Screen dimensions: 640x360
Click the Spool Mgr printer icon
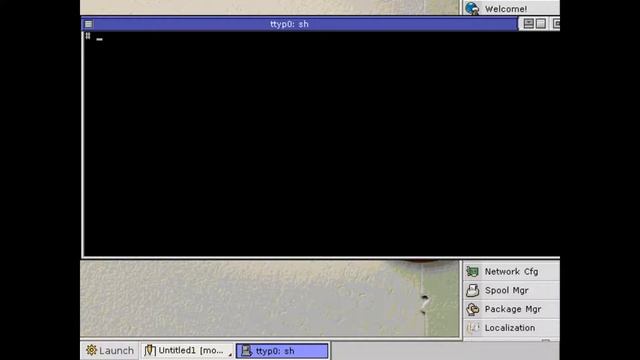point(473,290)
